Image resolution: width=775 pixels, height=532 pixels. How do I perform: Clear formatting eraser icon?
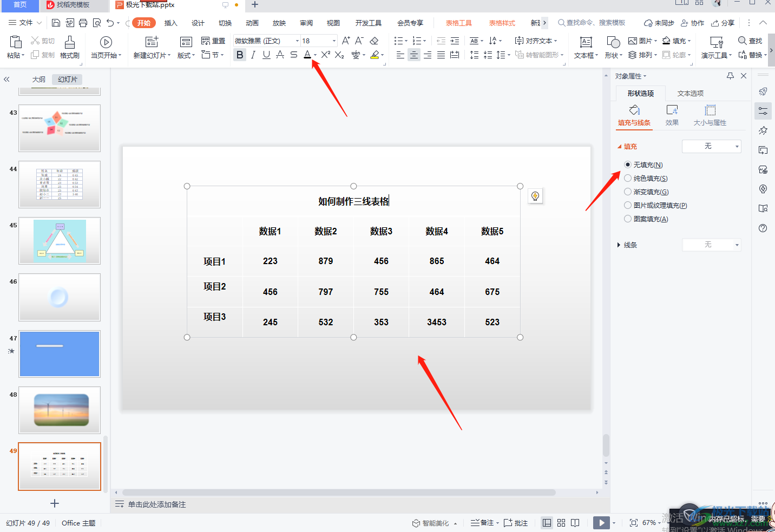(x=374, y=41)
